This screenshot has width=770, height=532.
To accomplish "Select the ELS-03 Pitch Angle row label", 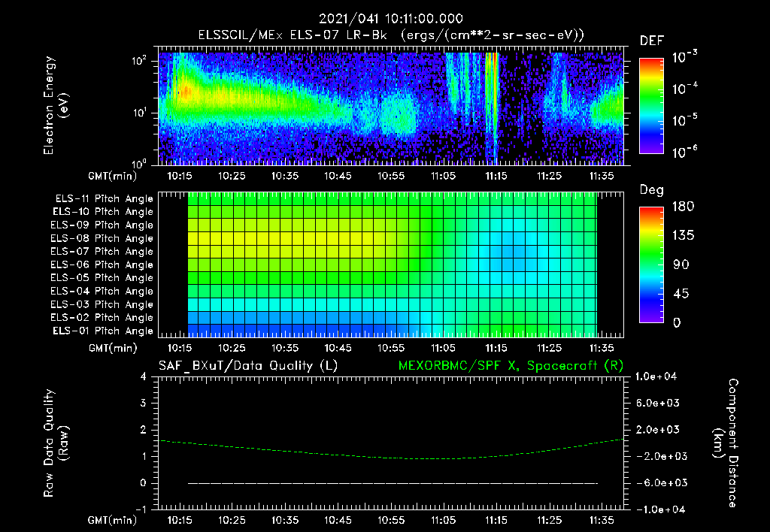I will pos(102,304).
